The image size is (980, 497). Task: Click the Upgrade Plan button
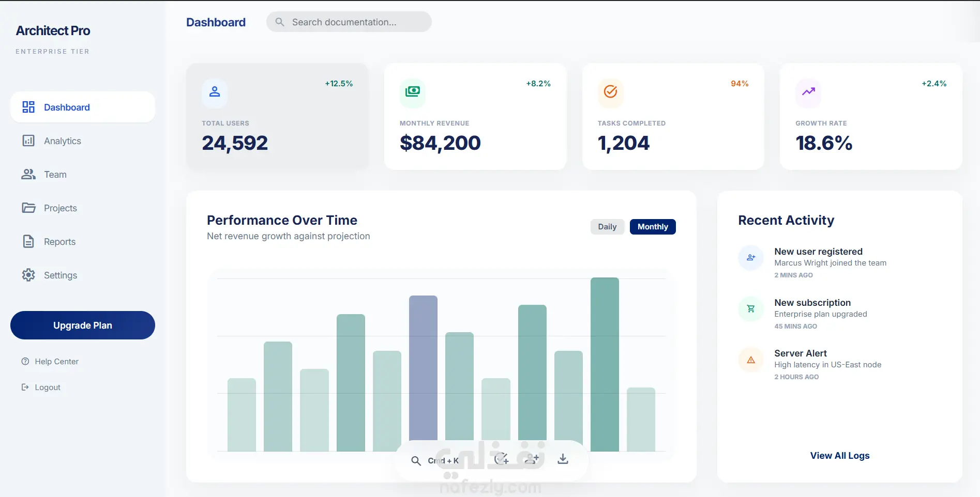click(83, 325)
